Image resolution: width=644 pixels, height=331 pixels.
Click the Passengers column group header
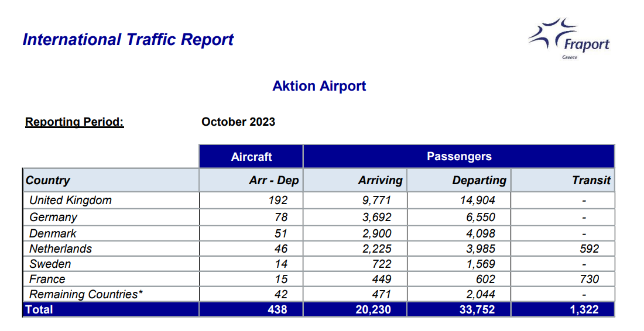tap(459, 156)
